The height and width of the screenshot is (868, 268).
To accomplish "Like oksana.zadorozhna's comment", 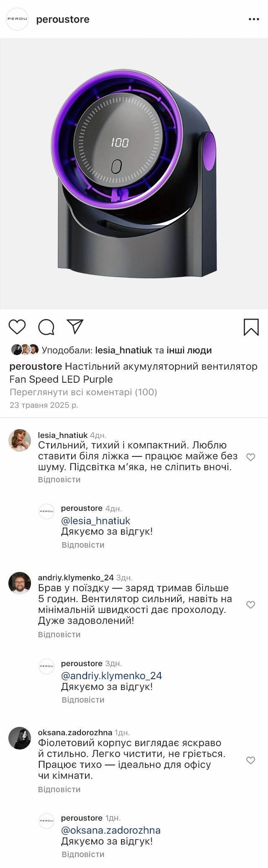I will 250,760.
